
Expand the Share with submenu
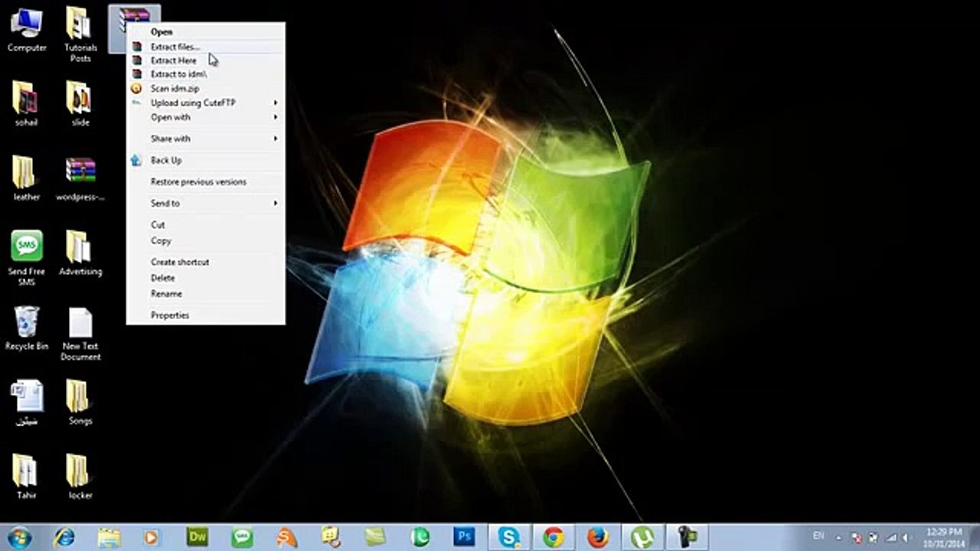[206, 139]
